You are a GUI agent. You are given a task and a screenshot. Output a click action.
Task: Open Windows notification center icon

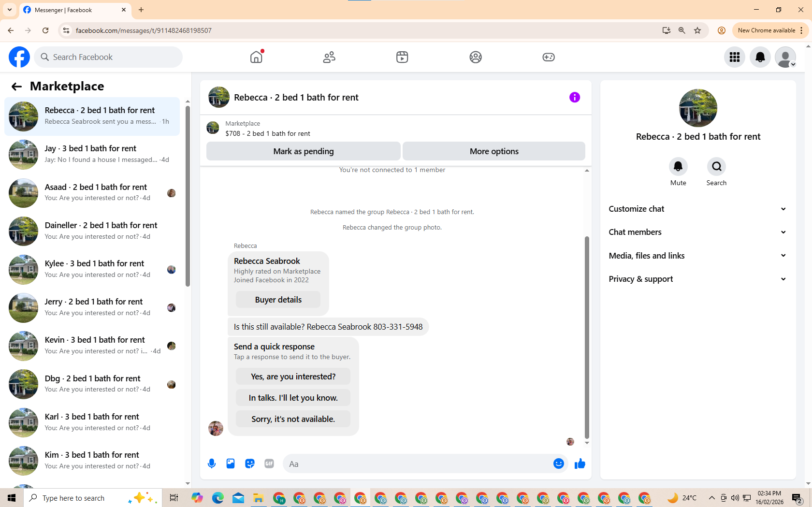pos(797,498)
